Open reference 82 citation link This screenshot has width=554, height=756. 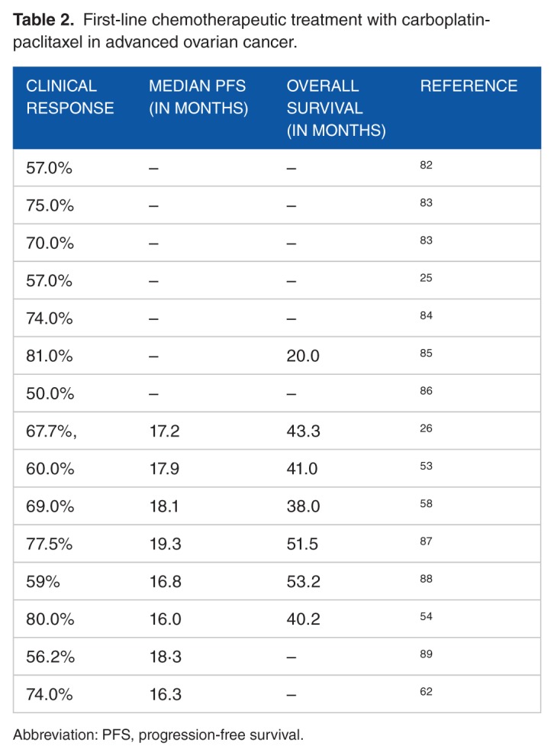click(x=426, y=165)
